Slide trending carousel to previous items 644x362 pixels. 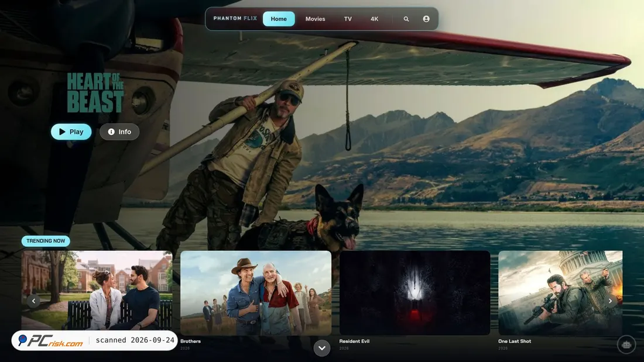point(34,301)
